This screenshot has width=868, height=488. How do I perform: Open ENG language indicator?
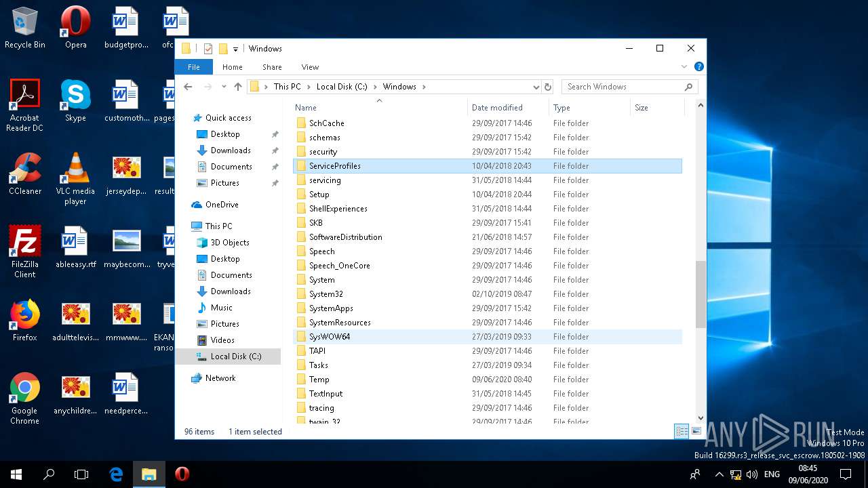pos(772,474)
